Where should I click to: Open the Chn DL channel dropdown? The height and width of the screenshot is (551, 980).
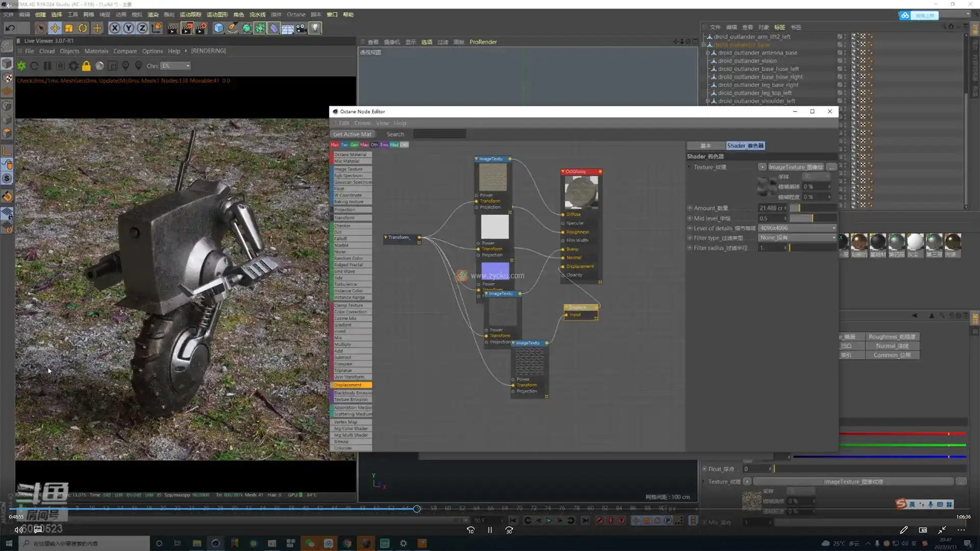176,66
